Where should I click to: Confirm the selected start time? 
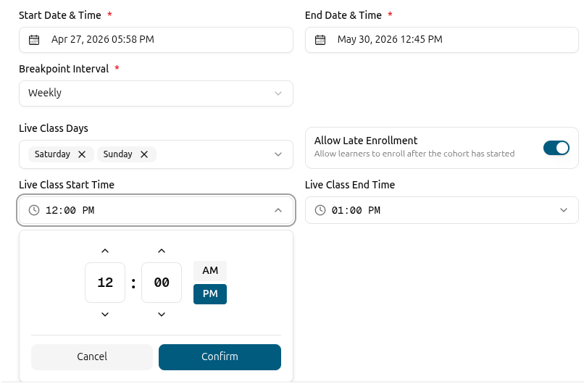pos(220,357)
